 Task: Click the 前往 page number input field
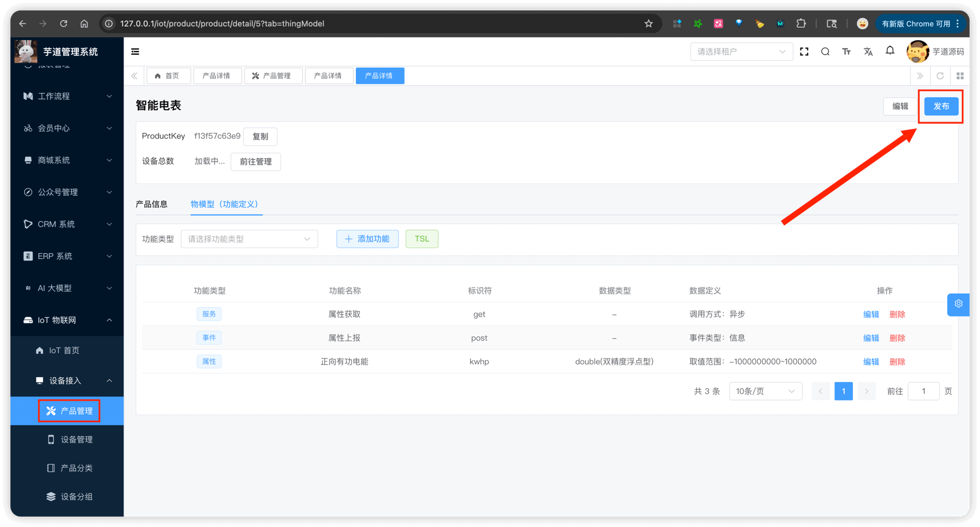(923, 391)
